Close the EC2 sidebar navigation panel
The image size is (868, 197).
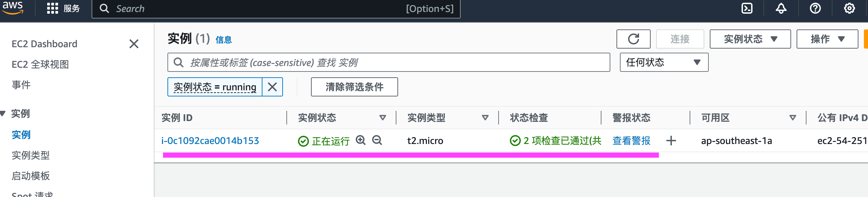134,44
